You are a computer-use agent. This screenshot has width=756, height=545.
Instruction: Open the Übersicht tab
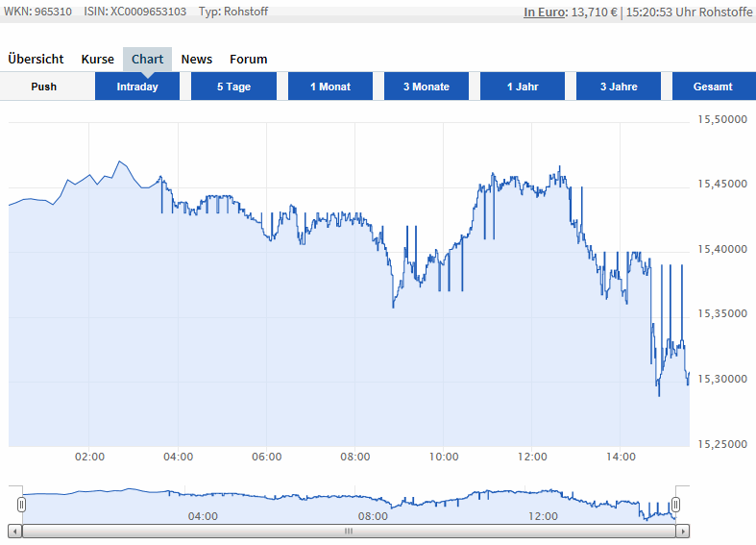click(x=36, y=59)
